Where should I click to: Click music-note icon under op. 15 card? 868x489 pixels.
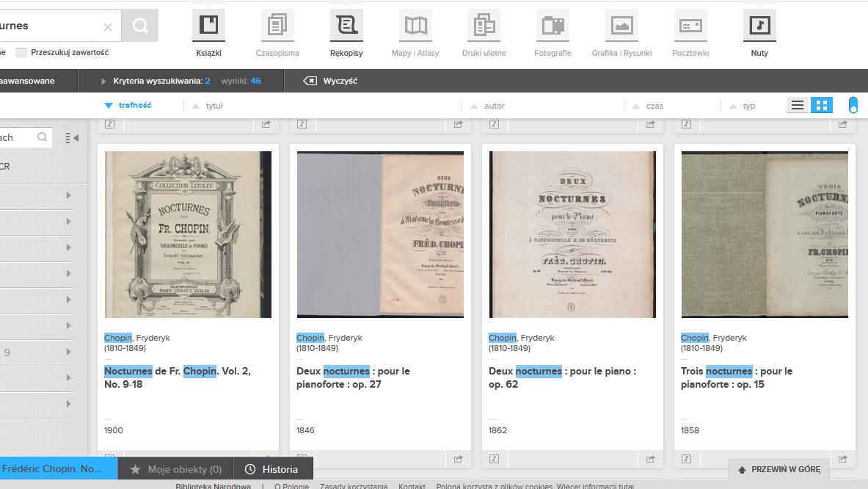click(x=686, y=459)
